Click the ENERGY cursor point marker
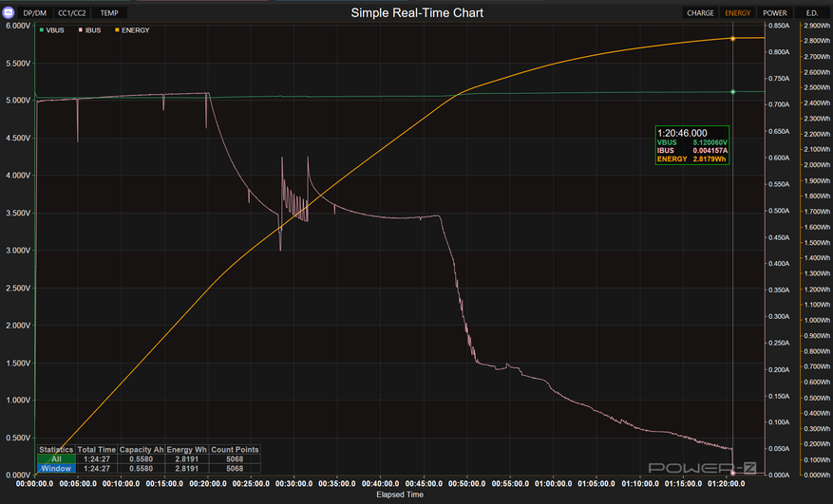Image resolution: width=833 pixels, height=504 pixels. tap(733, 39)
